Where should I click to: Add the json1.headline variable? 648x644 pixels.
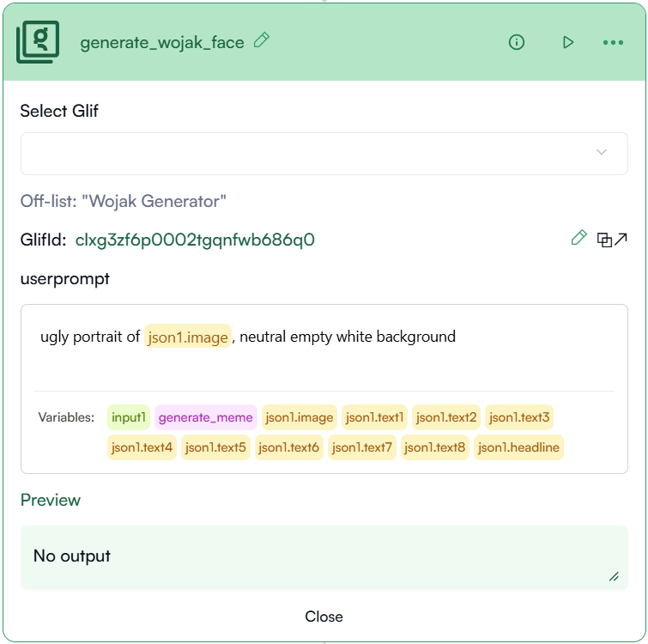[519, 447]
